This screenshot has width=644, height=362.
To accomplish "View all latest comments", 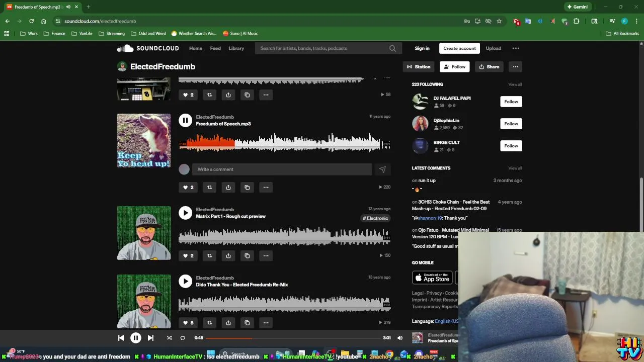I will 515,168.
